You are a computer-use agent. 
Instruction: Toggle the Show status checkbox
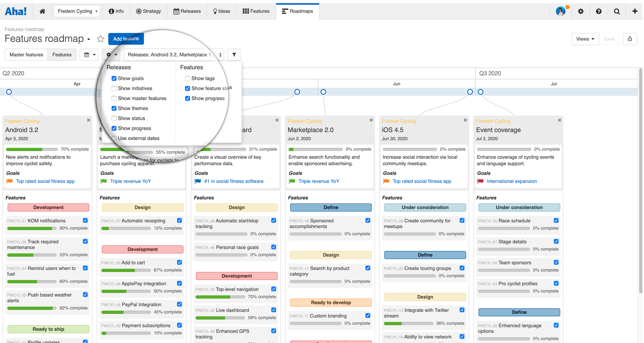[114, 118]
